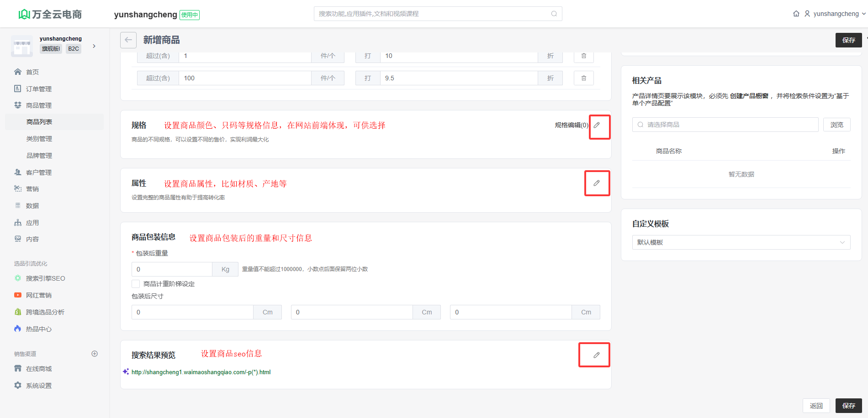The image size is (868, 418).
Task: Open 商品列表 in the sidebar
Action: (x=39, y=122)
